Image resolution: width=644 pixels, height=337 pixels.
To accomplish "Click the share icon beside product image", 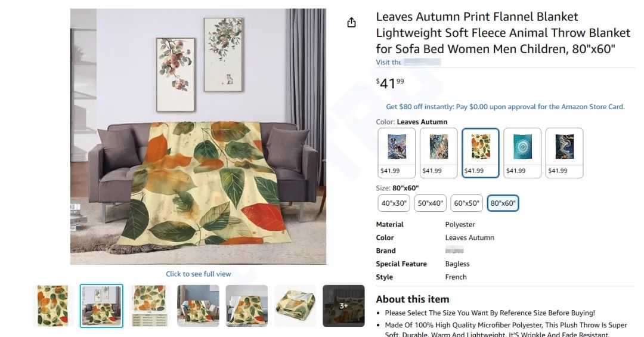I will pyautogui.click(x=351, y=22).
